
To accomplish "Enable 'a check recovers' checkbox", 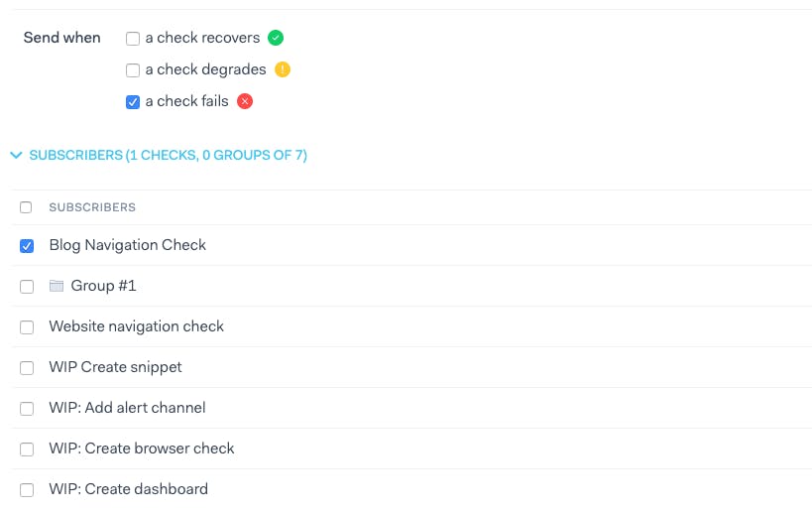I will (x=133, y=39).
